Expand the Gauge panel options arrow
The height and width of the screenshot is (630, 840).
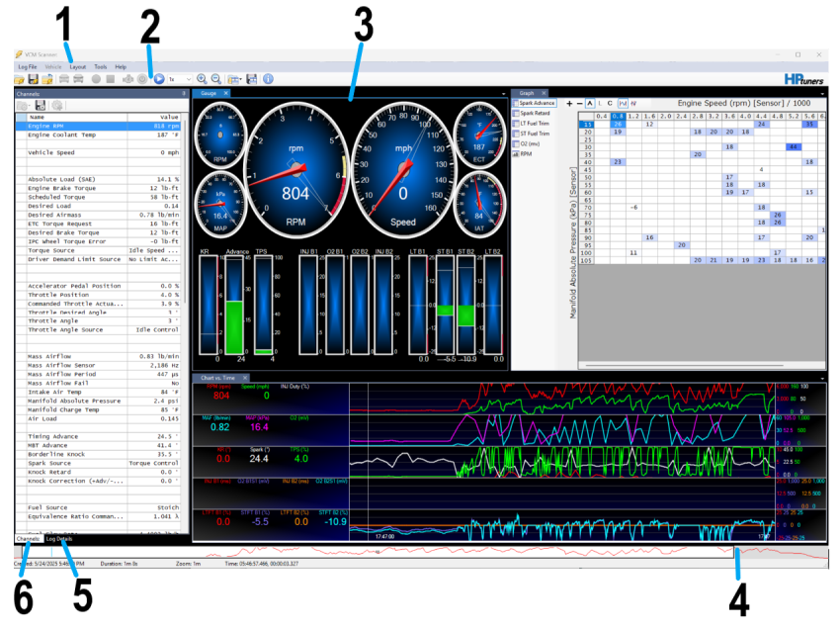point(505,93)
